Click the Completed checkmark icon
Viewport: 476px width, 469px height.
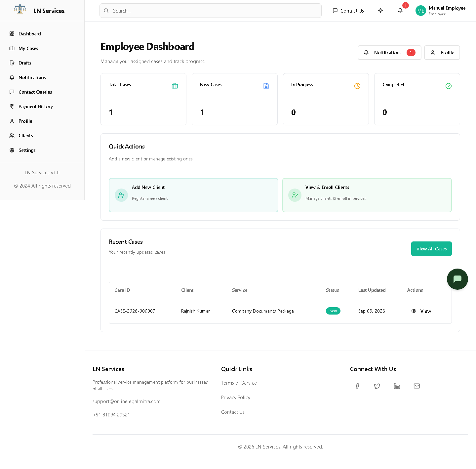pos(449,86)
